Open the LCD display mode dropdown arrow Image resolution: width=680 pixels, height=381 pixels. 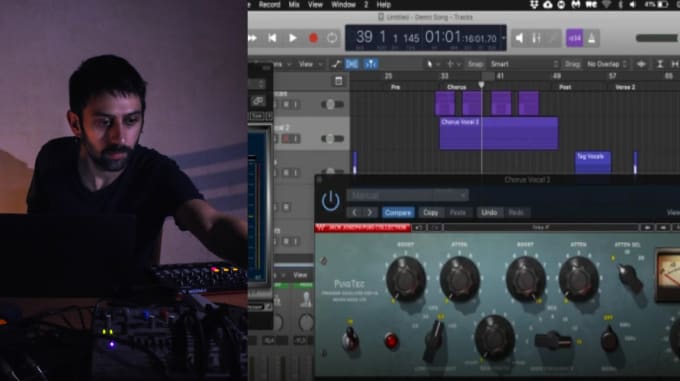click(504, 38)
